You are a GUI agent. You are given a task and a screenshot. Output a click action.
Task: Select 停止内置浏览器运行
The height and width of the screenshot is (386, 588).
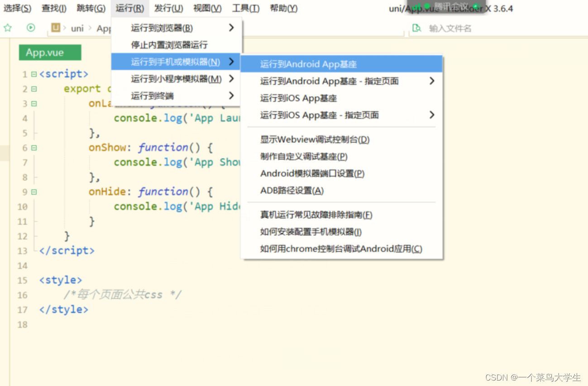(x=177, y=45)
